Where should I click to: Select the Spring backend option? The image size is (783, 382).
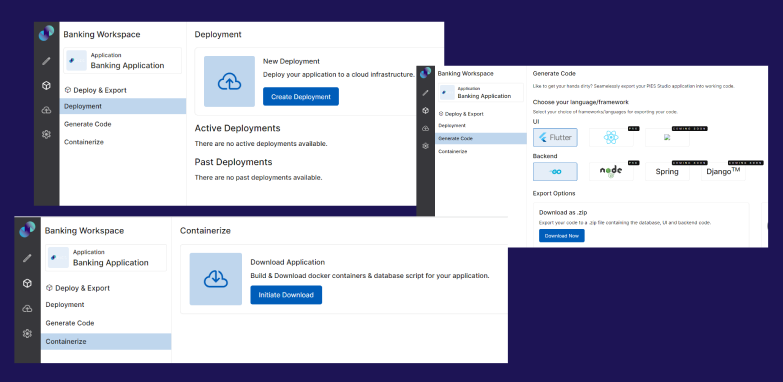click(667, 171)
